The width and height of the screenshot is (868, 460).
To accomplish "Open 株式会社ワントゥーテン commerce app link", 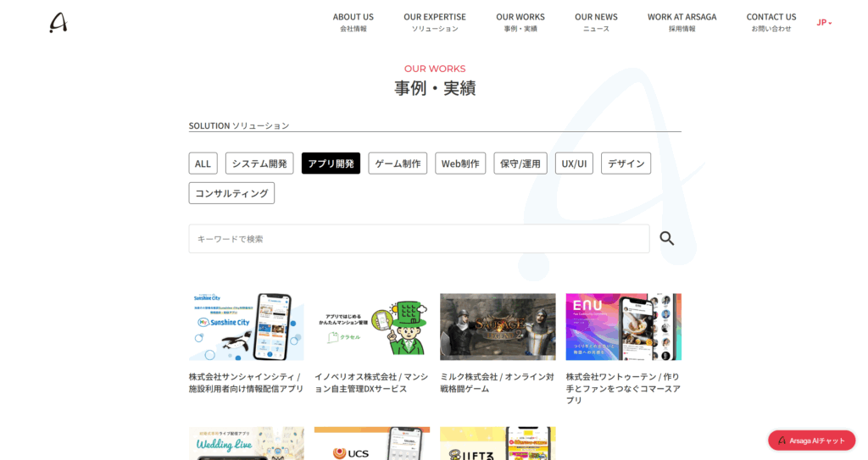I will (x=623, y=388).
